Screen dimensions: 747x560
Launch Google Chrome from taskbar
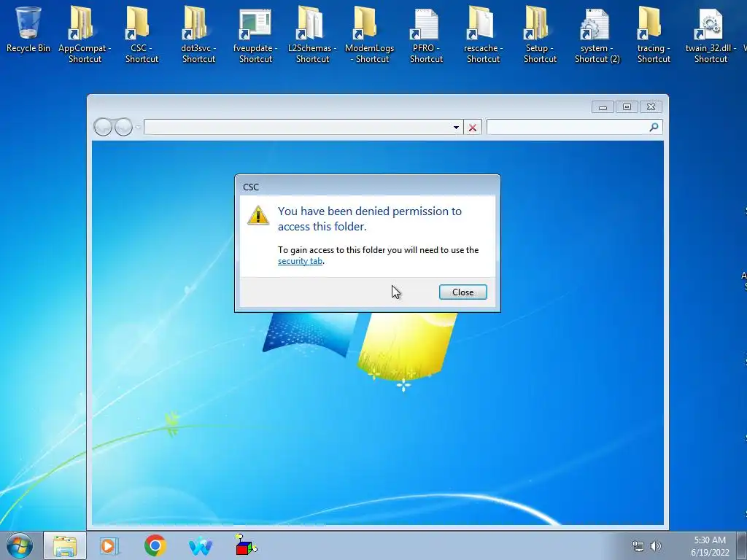tap(155, 545)
